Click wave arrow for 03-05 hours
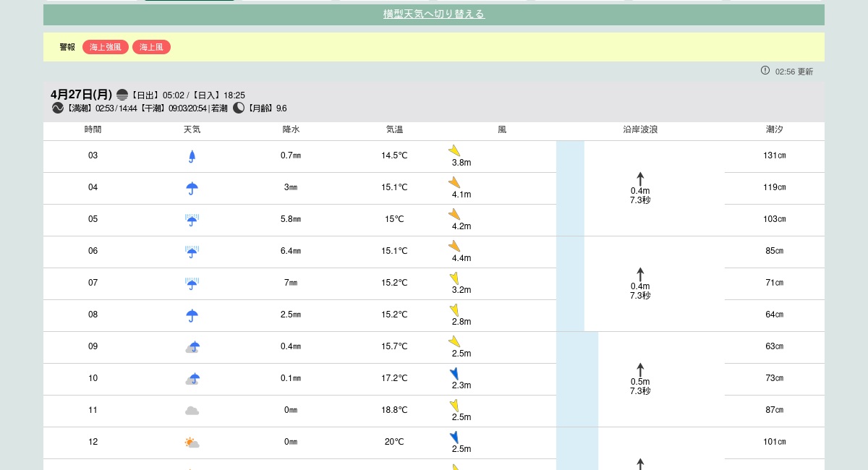Image resolution: width=868 pixels, height=470 pixels. 640,179
